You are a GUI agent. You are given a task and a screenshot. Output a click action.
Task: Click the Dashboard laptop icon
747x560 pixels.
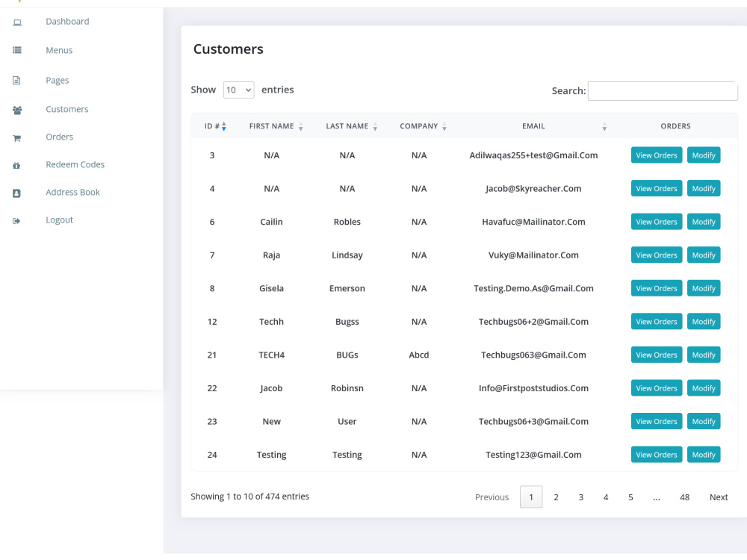(x=17, y=22)
